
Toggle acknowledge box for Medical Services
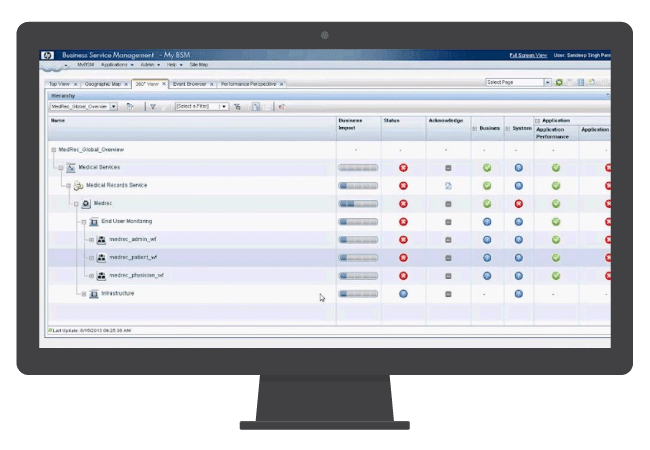[x=448, y=168]
